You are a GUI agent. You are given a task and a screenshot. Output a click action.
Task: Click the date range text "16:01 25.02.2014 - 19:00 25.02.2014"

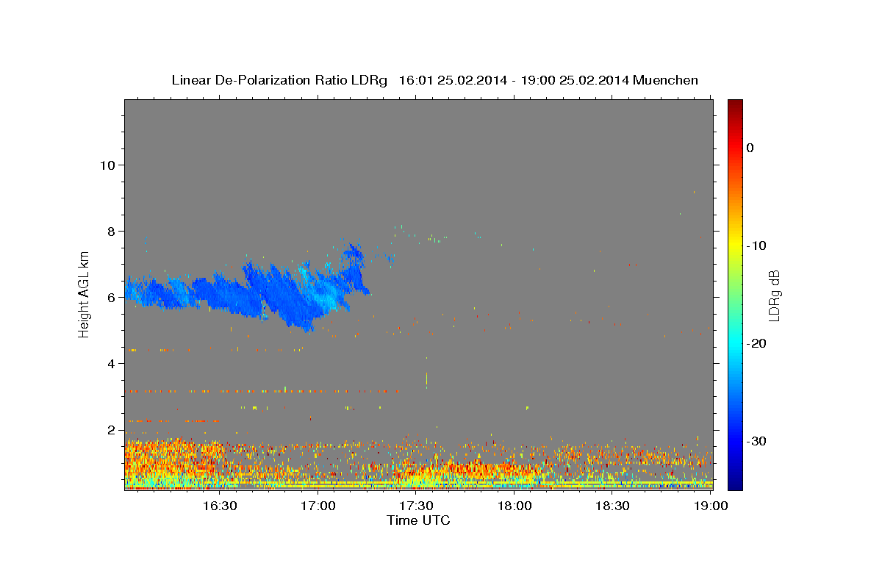[x=513, y=80]
